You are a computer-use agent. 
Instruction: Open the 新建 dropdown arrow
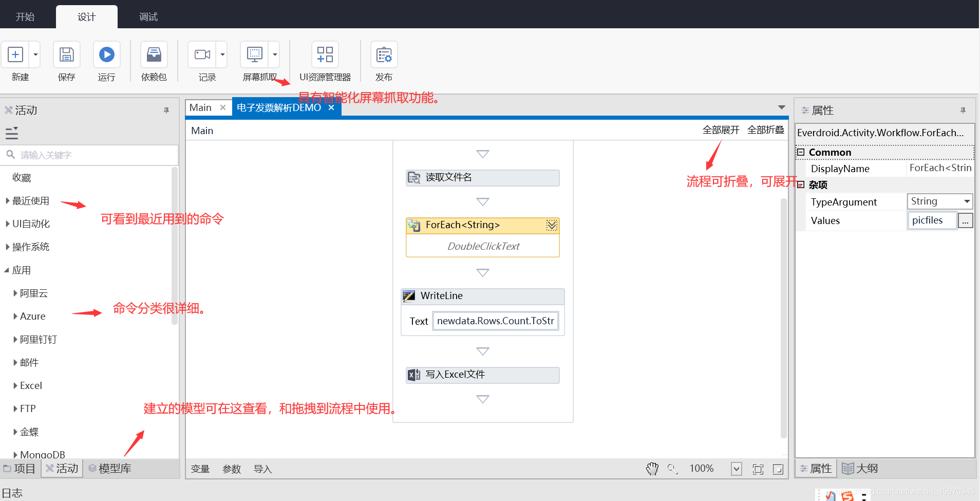pos(35,54)
